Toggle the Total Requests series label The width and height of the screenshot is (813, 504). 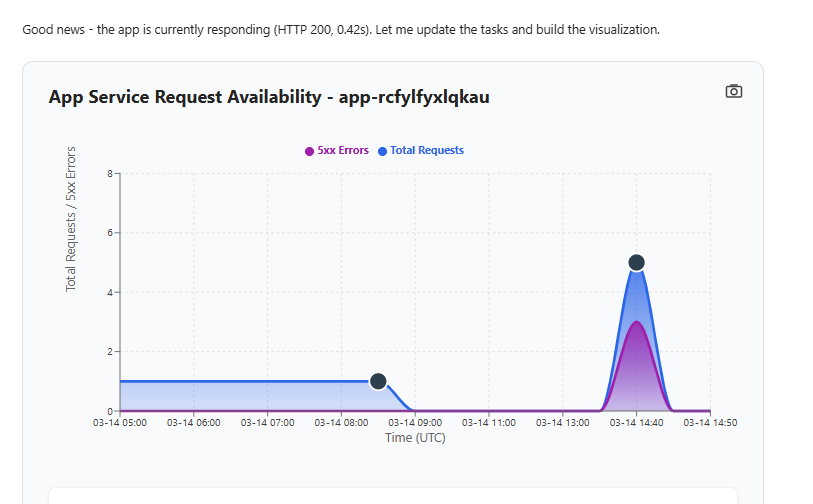(x=427, y=151)
